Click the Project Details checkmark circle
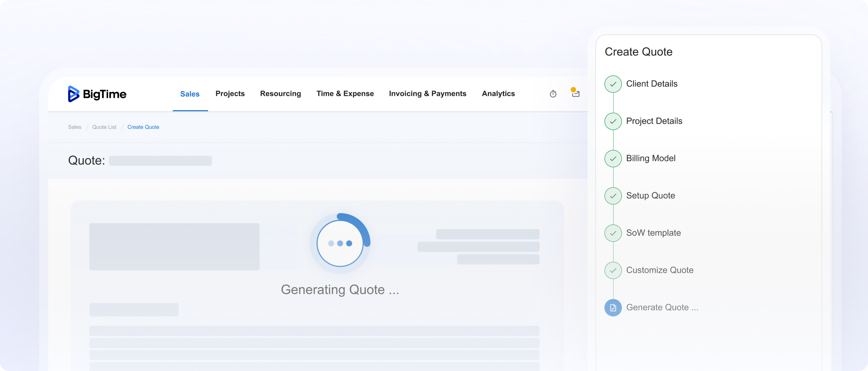 [x=613, y=121]
